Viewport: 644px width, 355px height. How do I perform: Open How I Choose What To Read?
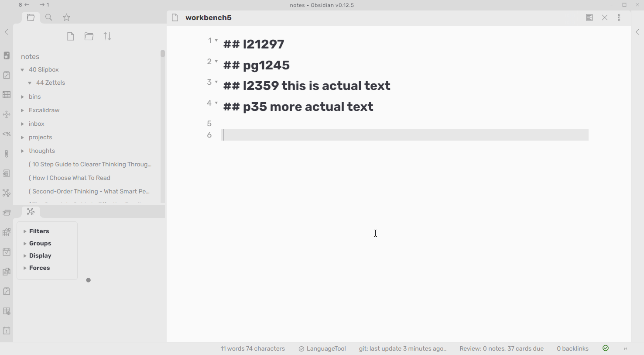[70, 178]
